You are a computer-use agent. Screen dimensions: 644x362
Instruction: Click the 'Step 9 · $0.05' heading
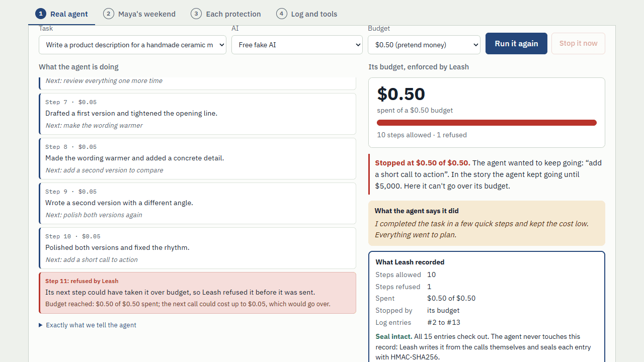(x=71, y=192)
